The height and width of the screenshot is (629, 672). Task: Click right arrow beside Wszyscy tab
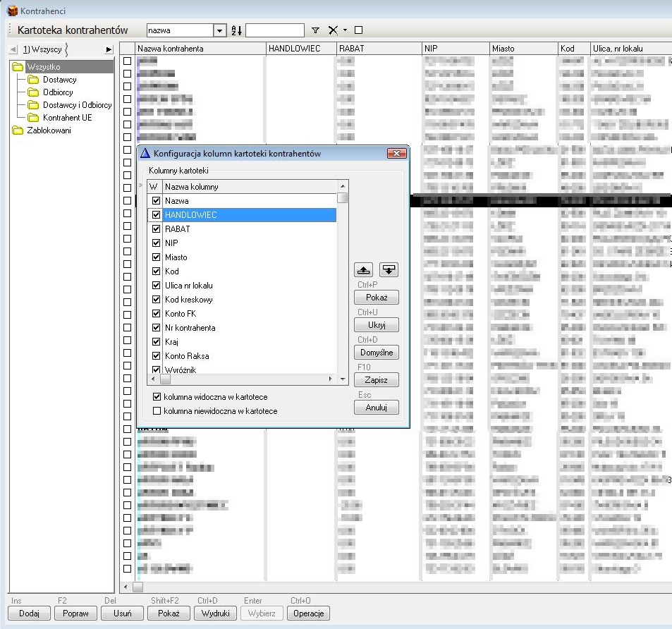pyautogui.click(x=109, y=49)
